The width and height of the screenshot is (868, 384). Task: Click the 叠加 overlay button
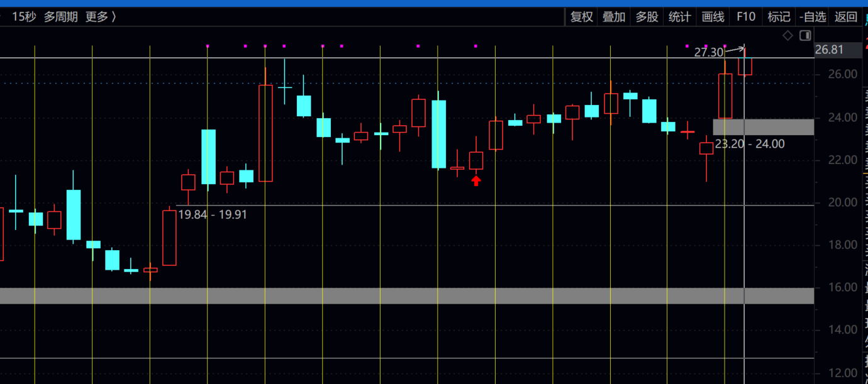(x=614, y=17)
